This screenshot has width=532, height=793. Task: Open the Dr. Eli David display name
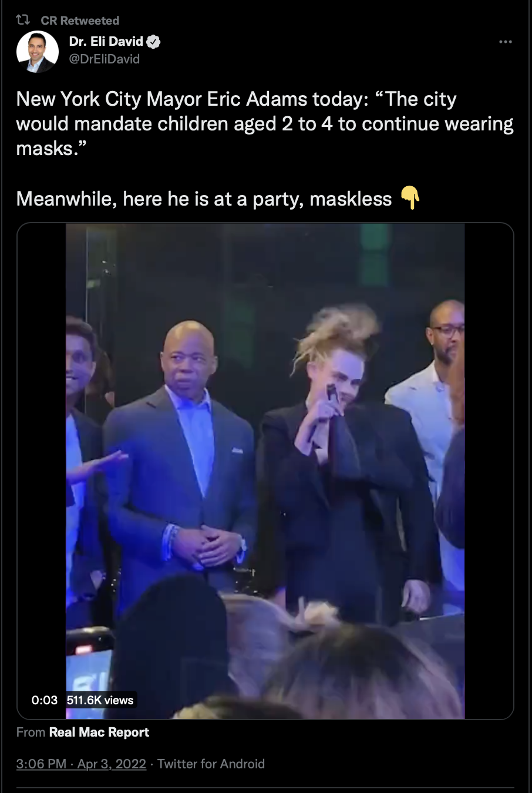106,41
